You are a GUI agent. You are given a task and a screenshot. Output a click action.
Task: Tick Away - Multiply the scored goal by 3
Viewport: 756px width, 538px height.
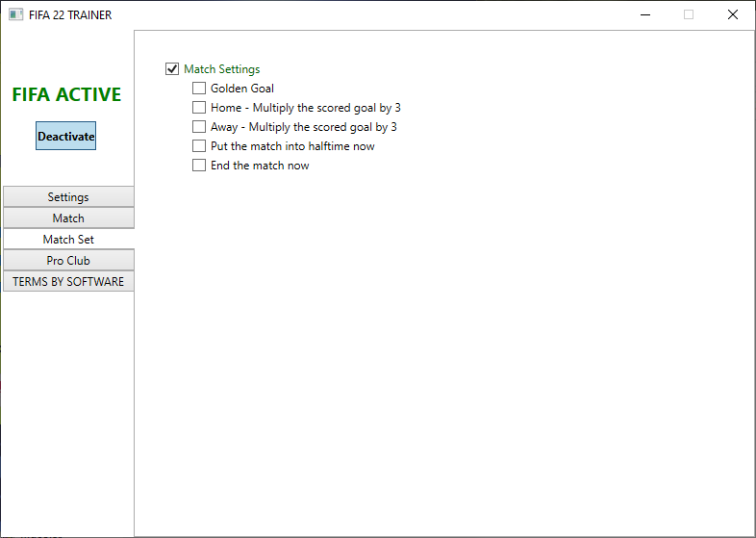(x=199, y=127)
